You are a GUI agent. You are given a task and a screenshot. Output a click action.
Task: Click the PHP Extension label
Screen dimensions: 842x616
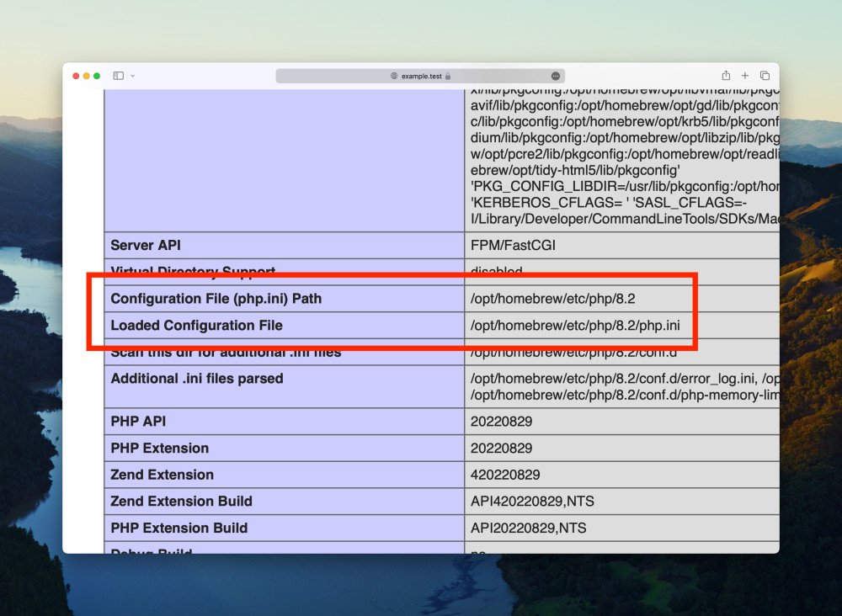(159, 448)
